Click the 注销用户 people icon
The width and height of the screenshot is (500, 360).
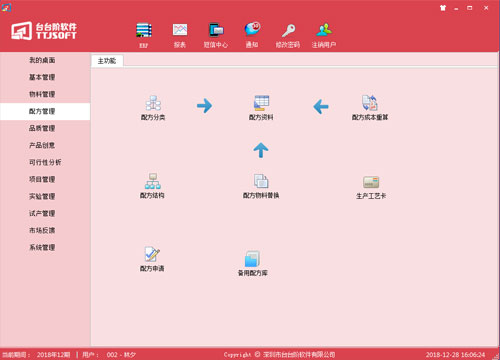(x=324, y=30)
